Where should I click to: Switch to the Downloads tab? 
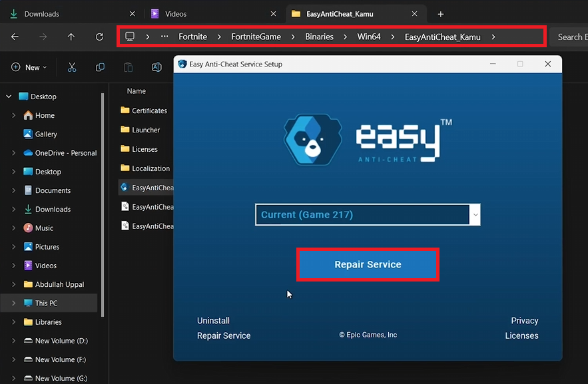click(71, 14)
